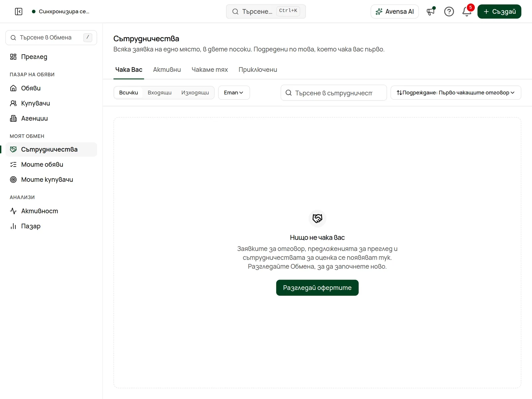Focus the Търсене в сътрудничества field
The width and height of the screenshot is (532, 399).
click(x=333, y=93)
